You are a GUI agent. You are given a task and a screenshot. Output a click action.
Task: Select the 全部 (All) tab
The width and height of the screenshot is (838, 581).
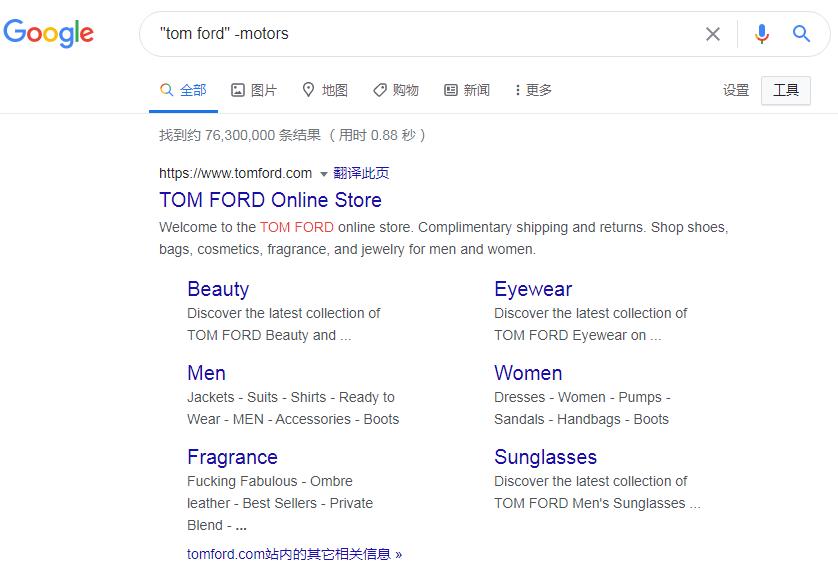pos(183,90)
